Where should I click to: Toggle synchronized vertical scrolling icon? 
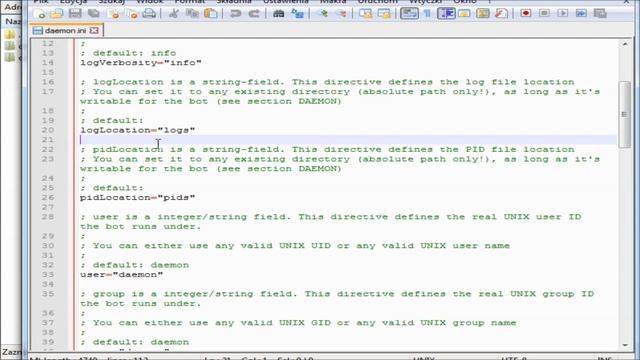click(x=365, y=13)
